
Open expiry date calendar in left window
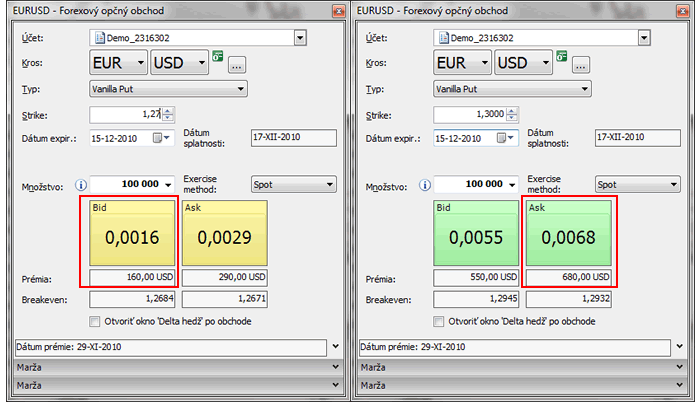(162, 138)
